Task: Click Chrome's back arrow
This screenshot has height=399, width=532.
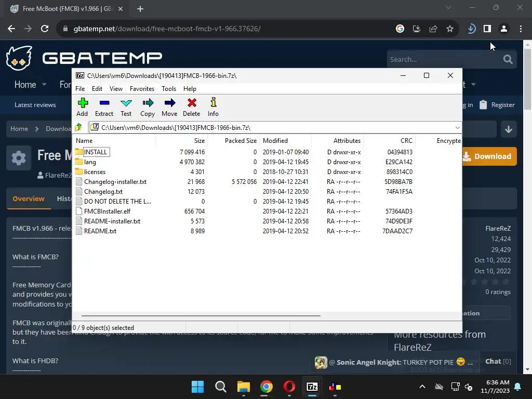Action: 11,29
